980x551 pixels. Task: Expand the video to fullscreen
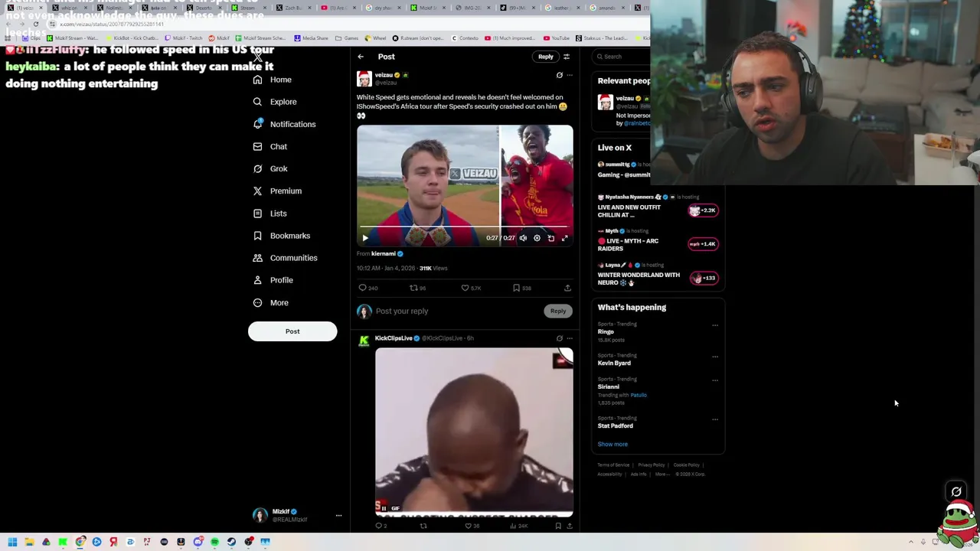click(565, 238)
